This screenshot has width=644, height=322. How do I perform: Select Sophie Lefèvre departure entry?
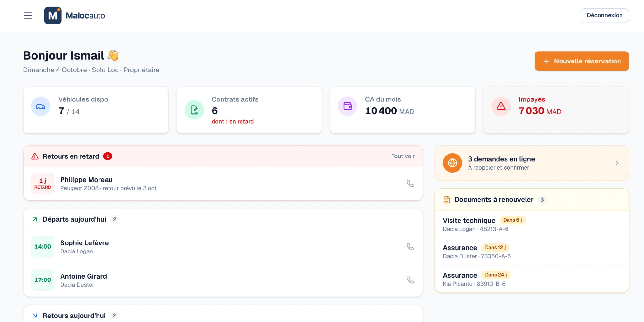point(223,247)
